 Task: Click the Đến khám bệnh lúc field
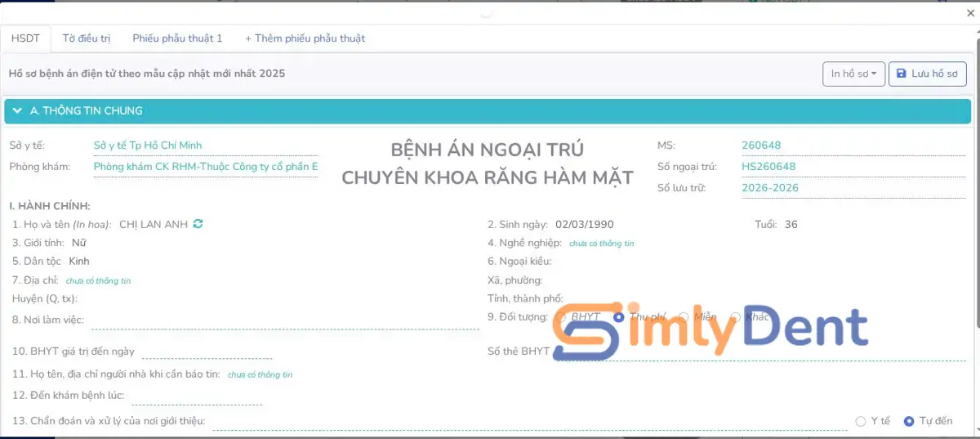click(x=196, y=396)
